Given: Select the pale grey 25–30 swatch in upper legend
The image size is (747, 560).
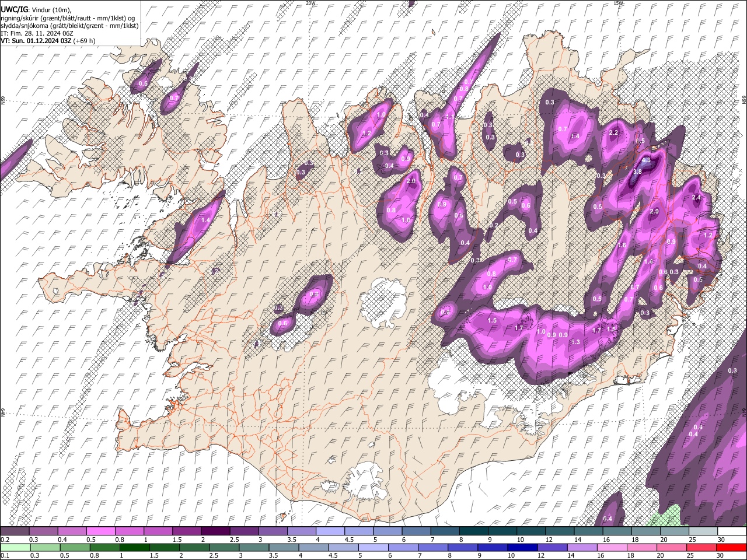Looking at the screenshot, I should (x=703, y=531).
